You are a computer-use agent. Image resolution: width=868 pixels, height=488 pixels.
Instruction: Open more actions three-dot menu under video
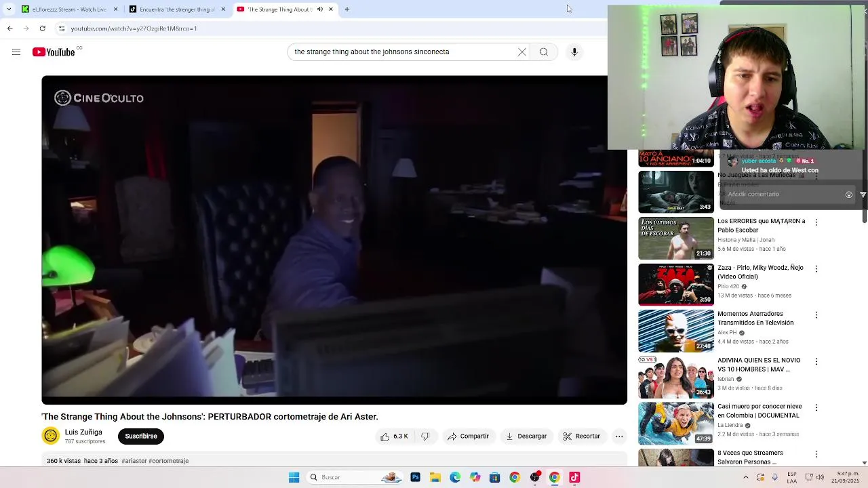pos(619,436)
